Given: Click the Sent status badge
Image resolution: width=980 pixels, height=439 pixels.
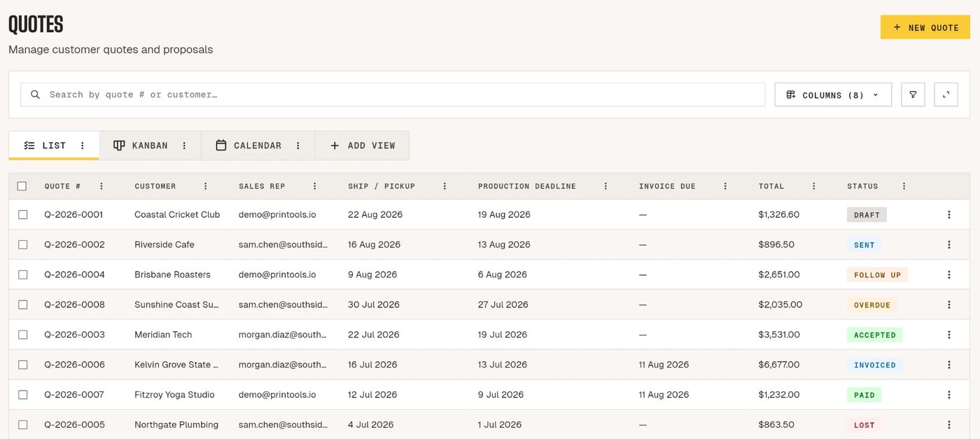Looking at the screenshot, I should click(x=864, y=245).
